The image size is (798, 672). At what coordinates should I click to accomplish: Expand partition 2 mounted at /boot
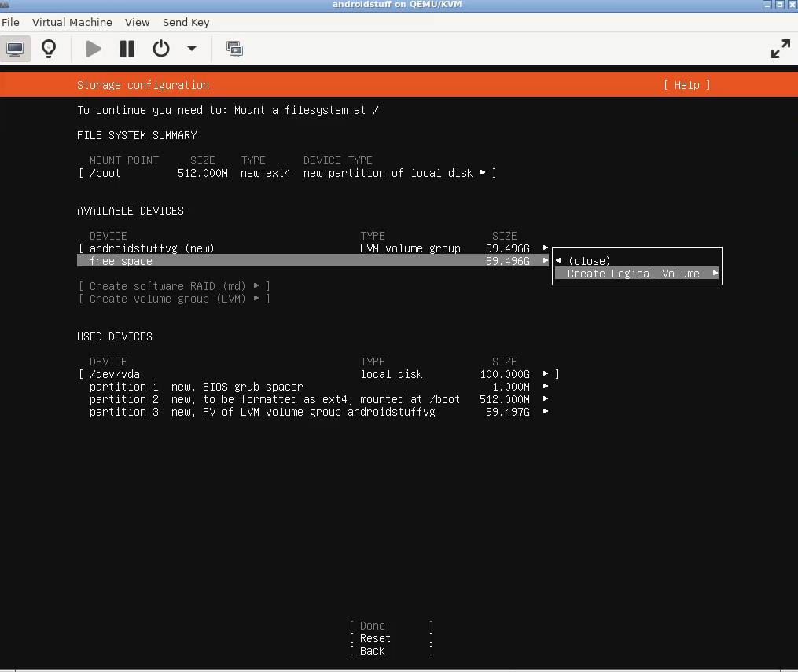pyautogui.click(x=546, y=399)
